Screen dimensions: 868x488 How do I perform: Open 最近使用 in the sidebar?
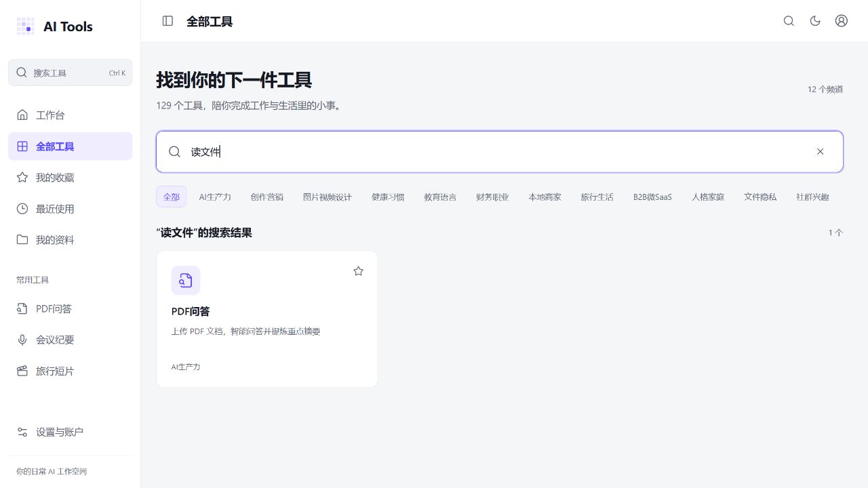pos(71,209)
